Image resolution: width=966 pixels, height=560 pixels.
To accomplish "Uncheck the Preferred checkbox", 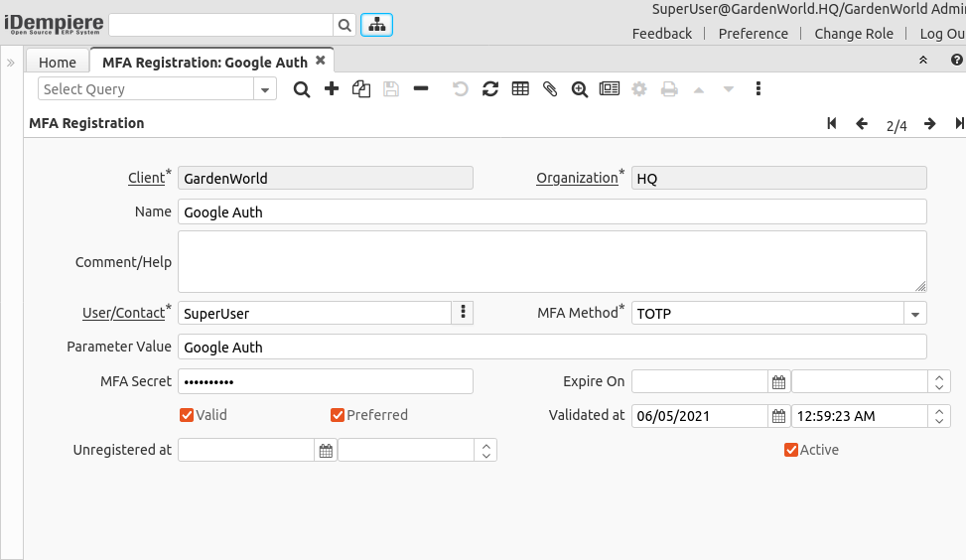I will coord(338,415).
